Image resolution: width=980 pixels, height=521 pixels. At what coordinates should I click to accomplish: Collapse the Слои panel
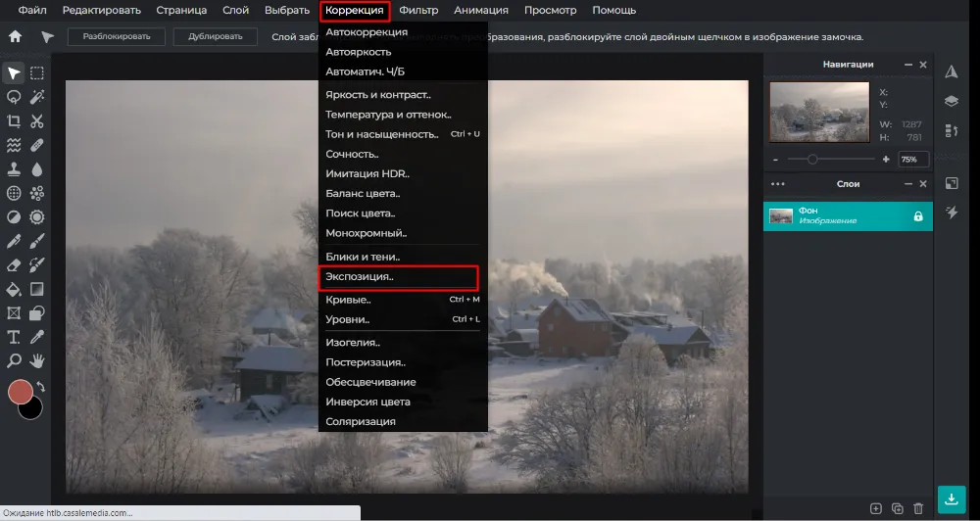tap(908, 184)
